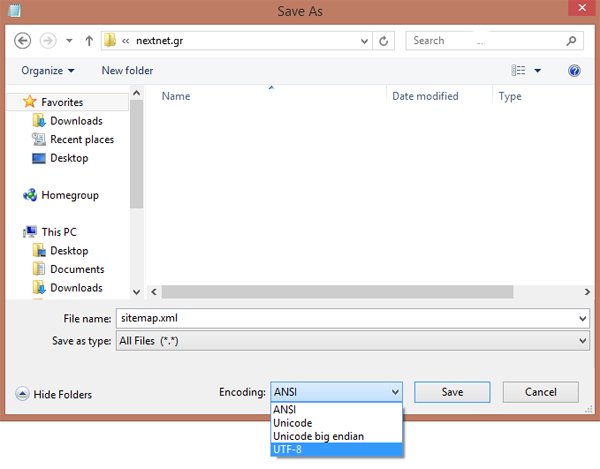600x469 pixels.
Task: Click the Save button
Action: (452, 393)
